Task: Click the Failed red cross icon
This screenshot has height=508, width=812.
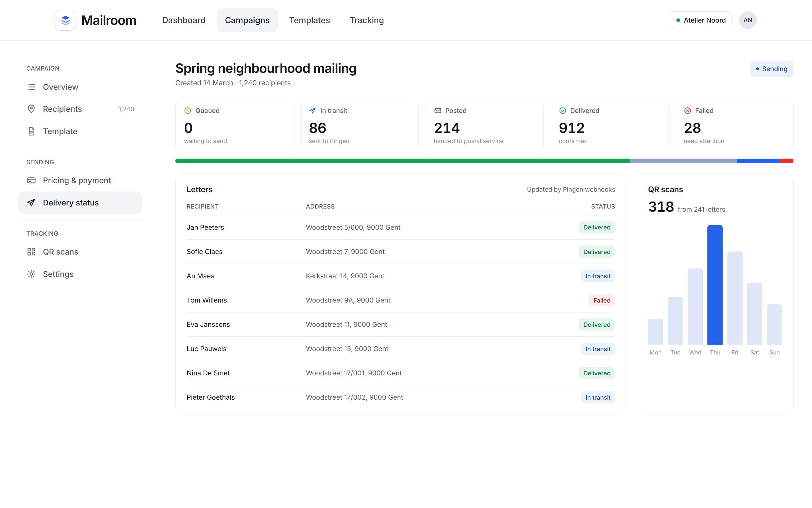Action: coord(687,111)
